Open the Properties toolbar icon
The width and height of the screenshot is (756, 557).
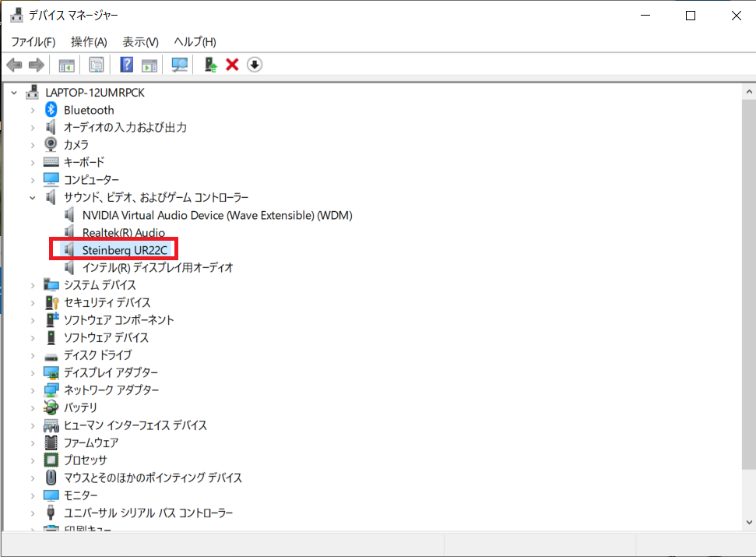[x=97, y=65]
